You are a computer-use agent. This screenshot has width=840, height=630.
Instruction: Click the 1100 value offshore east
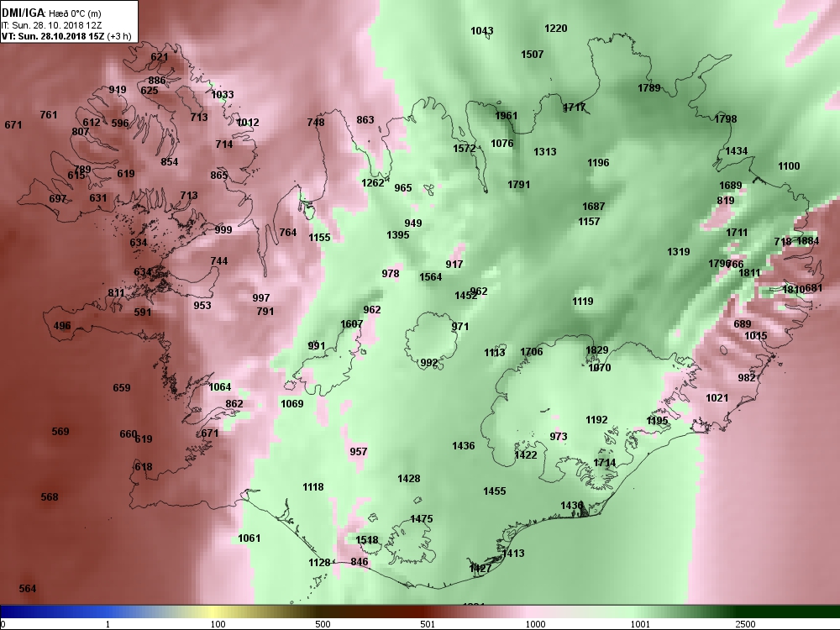click(789, 166)
